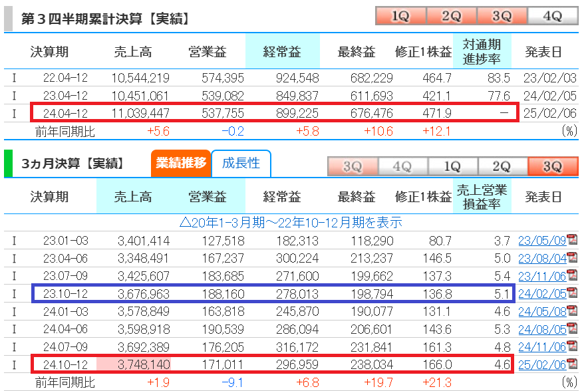Select the faded 3Q tab in 3ヵ月決算
The width and height of the screenshot is (588, 391).
coord(353,166)
